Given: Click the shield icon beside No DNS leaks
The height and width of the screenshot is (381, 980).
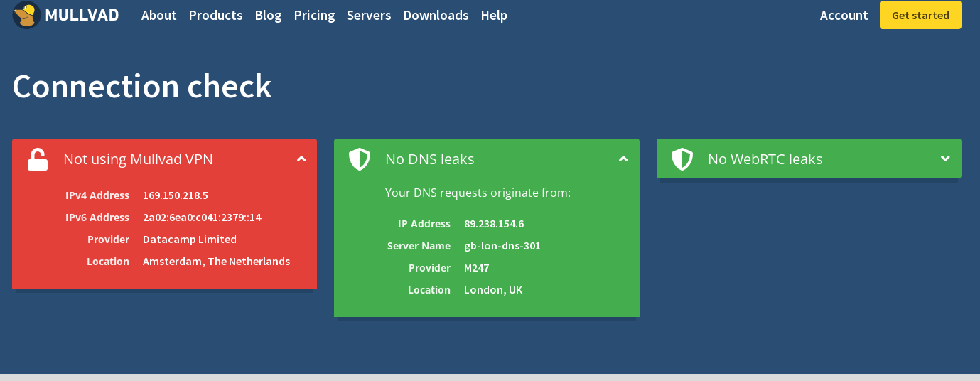Looking at the screenshot, I should (360, 159).
